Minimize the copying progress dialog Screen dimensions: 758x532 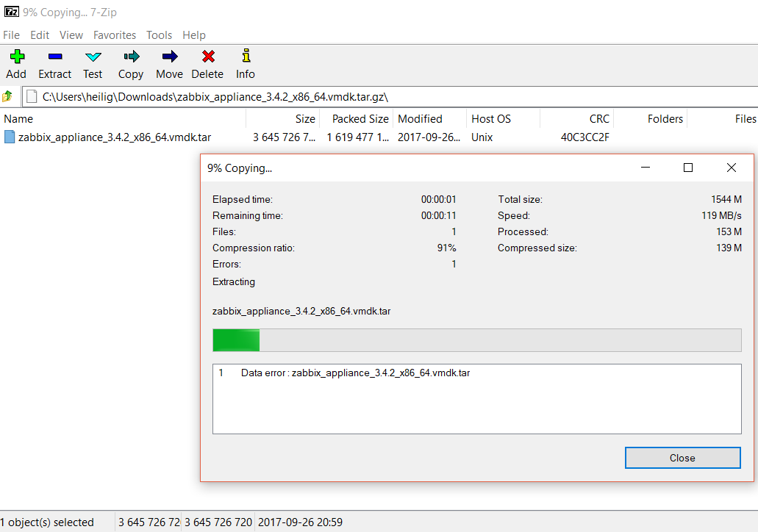[x=646, y=168]
